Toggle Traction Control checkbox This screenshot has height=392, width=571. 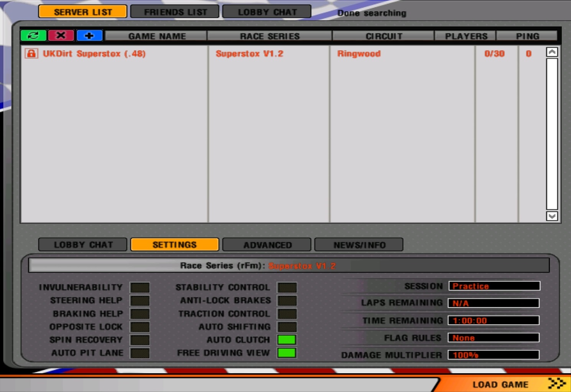287,314
